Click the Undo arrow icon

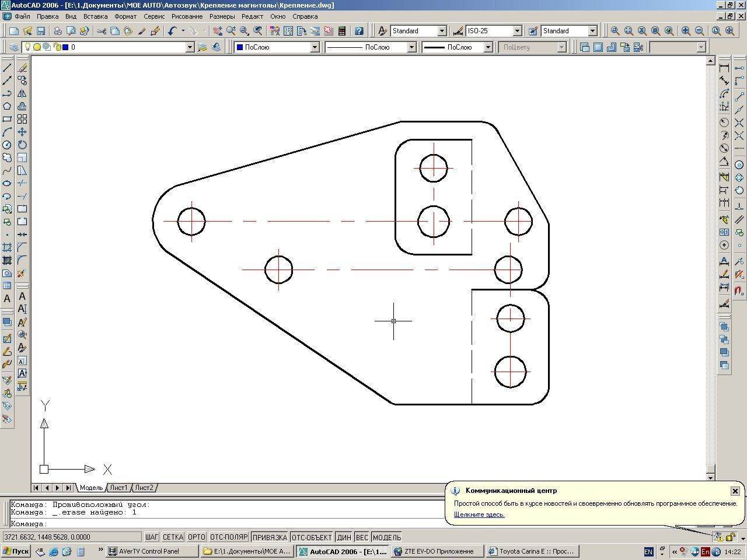[x=172, y=31]
